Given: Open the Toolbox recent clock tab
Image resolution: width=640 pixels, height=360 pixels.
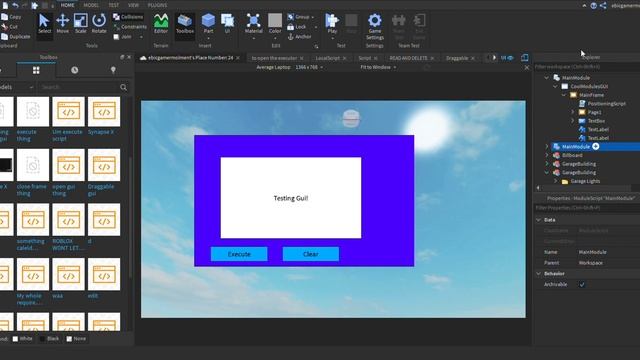Looking at the screenshot, I should [74, 70].
